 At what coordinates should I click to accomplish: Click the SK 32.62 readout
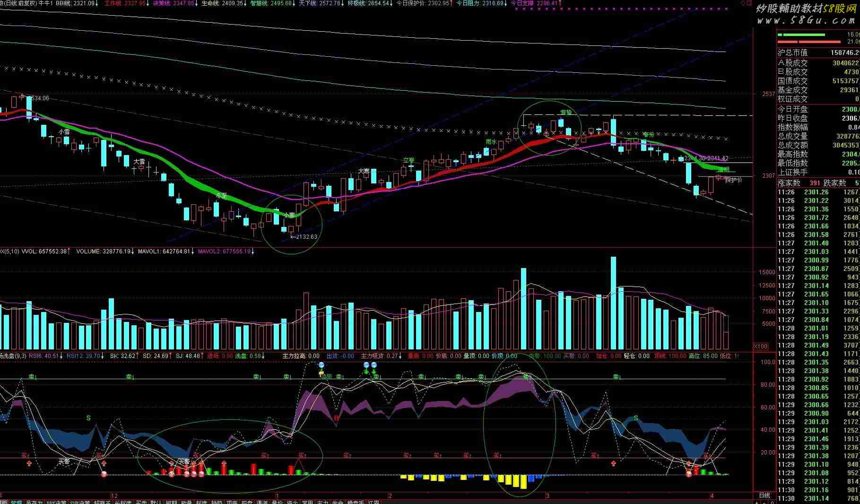coord(124,356)
